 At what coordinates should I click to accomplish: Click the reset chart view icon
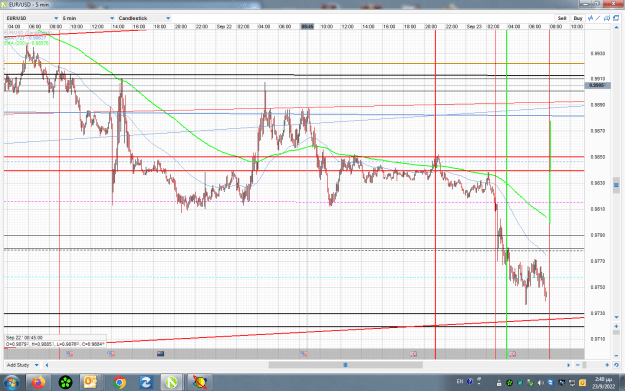pyautogui.click(x=616, y=365)
